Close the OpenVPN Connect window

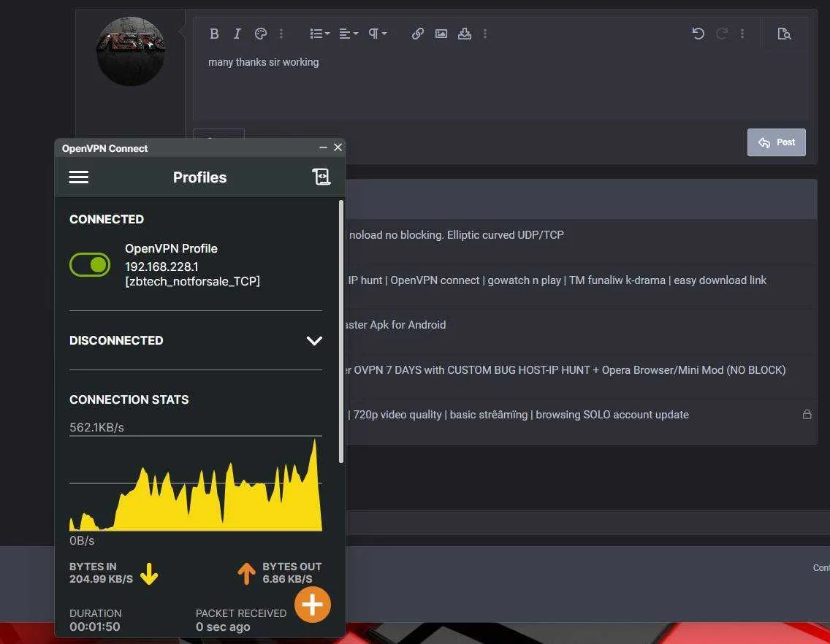coord(338,147)
